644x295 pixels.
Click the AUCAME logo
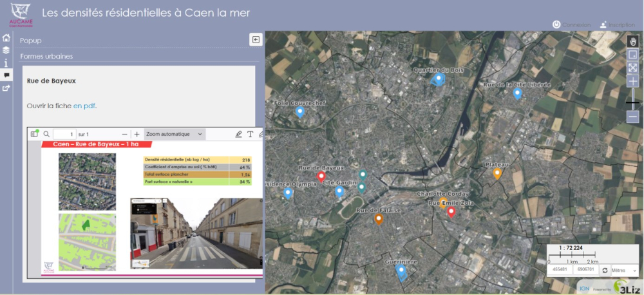click(x=21, y=15)
